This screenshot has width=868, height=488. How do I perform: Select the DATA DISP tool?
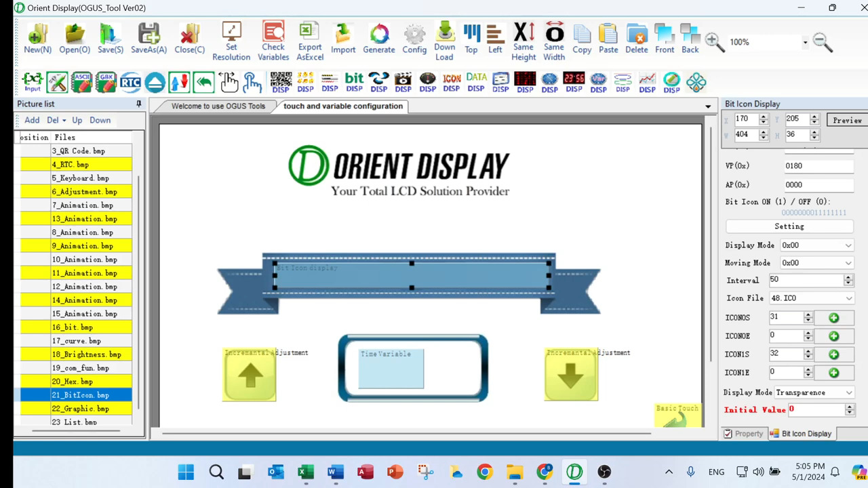click(476, 82)
